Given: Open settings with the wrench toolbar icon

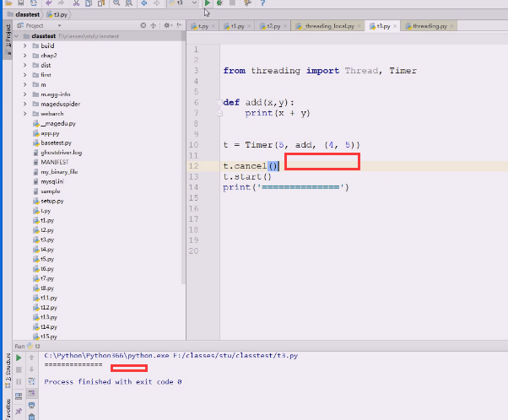Looking at the screenshot, I should [x=248, y=3].
